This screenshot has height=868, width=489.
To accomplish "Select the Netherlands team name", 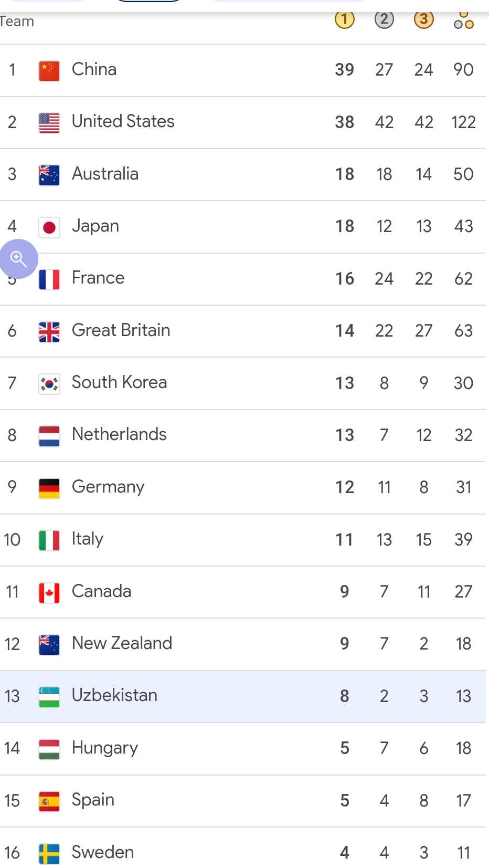I will pos(119,435).
